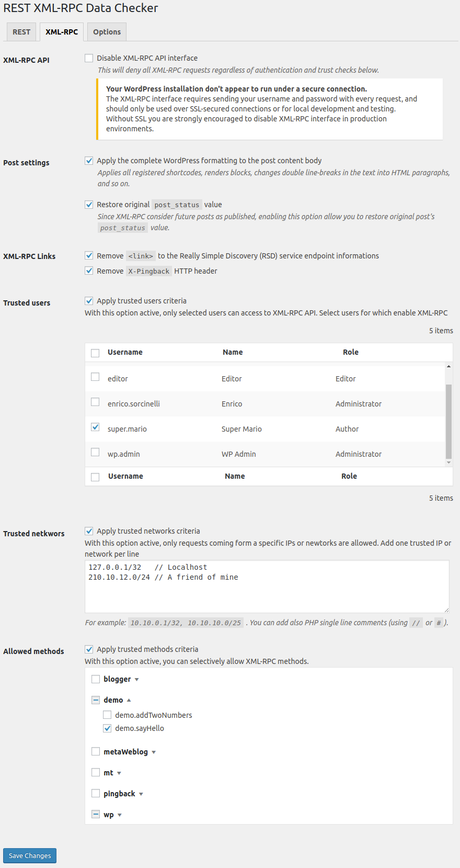Click into the trusted networks textarea
Screen dimensions: 460x868
click(267, 587)
